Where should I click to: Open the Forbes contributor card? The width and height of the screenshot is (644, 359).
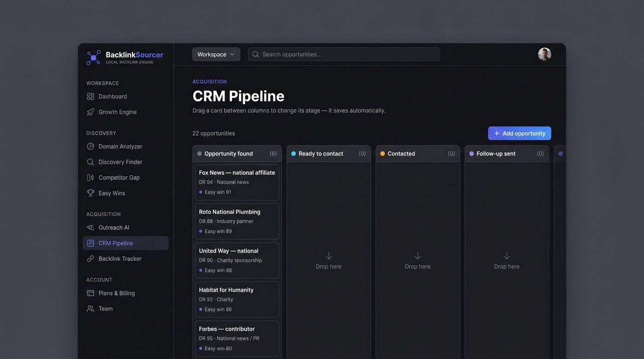click(x=237, y=339)
